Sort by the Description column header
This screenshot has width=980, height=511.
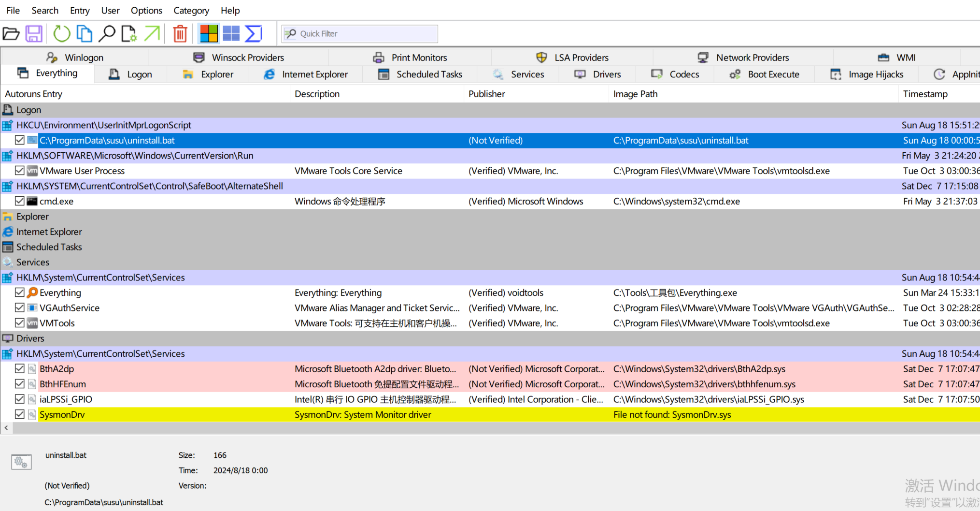pyautogui.click(x=377, y=94)
